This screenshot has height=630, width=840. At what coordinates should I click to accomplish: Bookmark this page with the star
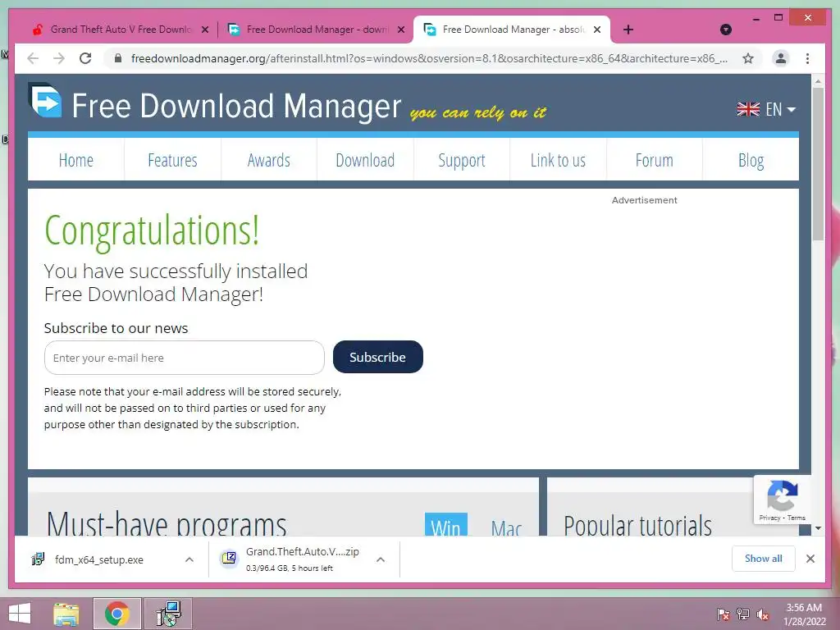tap(748, 58)
